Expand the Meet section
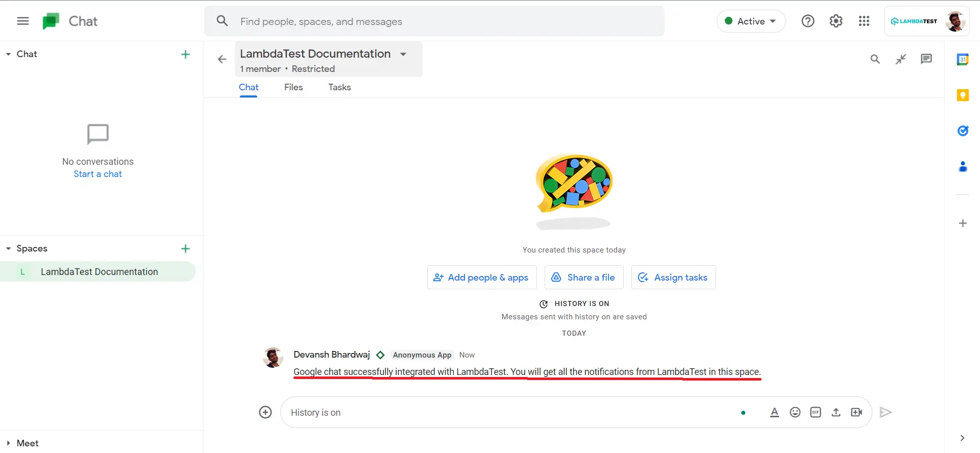The image size is (980, 453). click(8, 443)
